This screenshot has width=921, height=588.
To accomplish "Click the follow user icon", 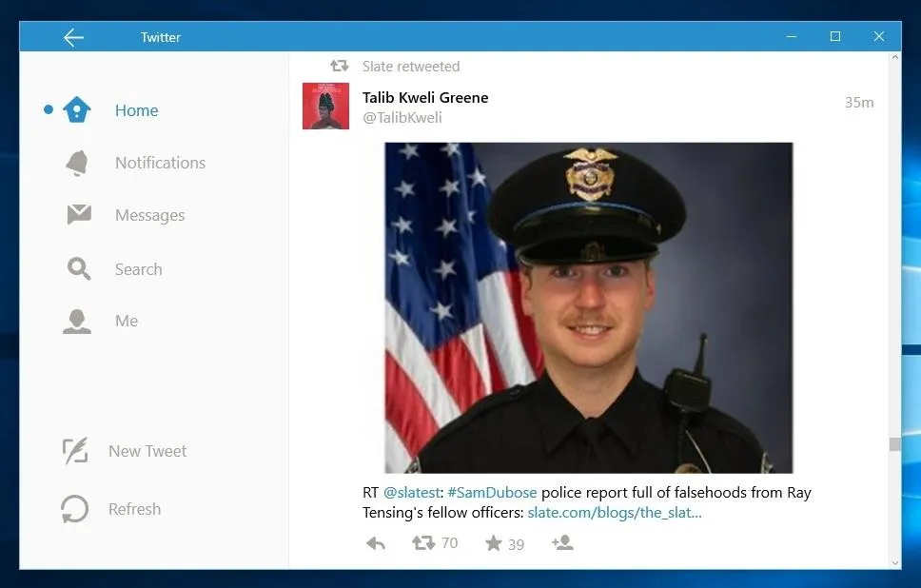I will coord(562,542).
